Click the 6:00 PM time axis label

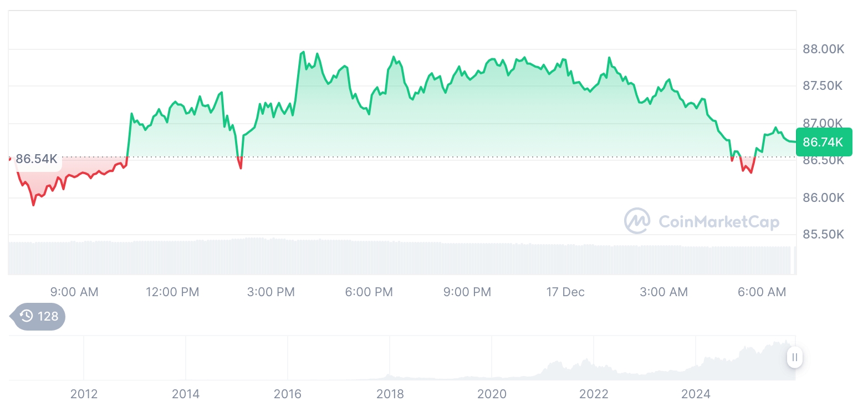point(369,292)
